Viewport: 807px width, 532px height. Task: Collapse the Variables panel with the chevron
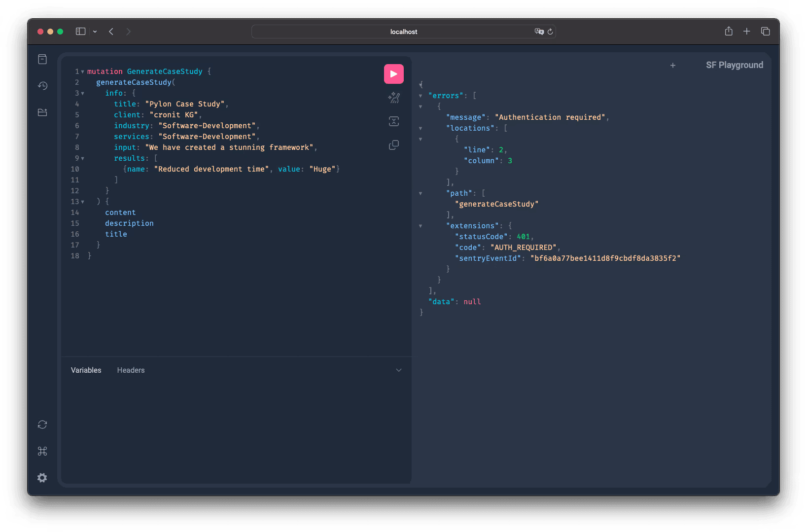pos(398,370)
